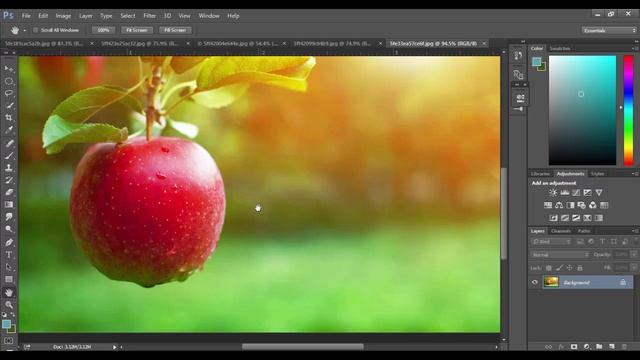Select the Rectangle shape tool
Screen dimensions: 640x360
pyautogui.click(x=9, y=280)
